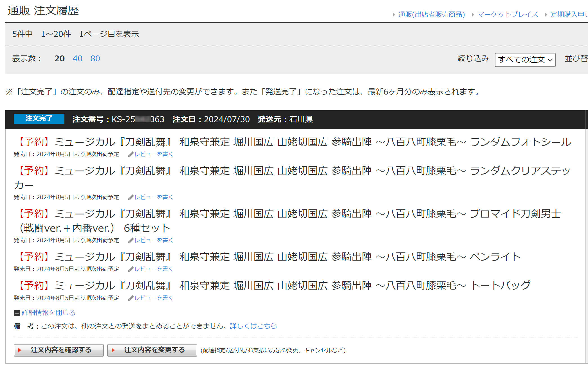Screen dimensions: 588x374
Task: Click arrow icon before マーケットプレイス
Action: (x=473, y=15)
